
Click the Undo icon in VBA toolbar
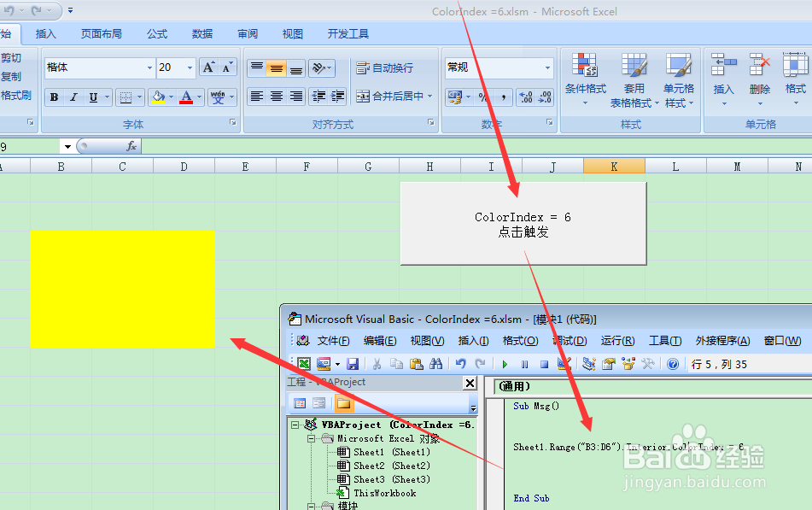tap(460, 364)
